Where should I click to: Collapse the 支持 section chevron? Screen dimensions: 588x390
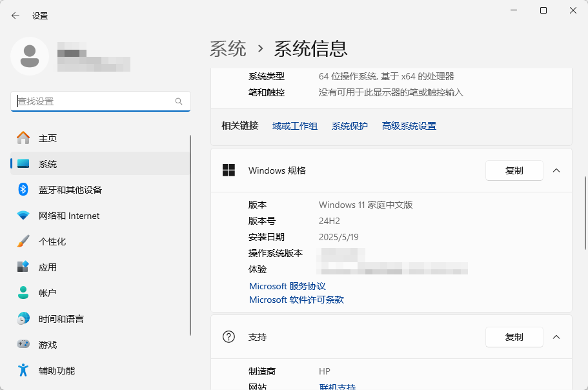(556, 336)
